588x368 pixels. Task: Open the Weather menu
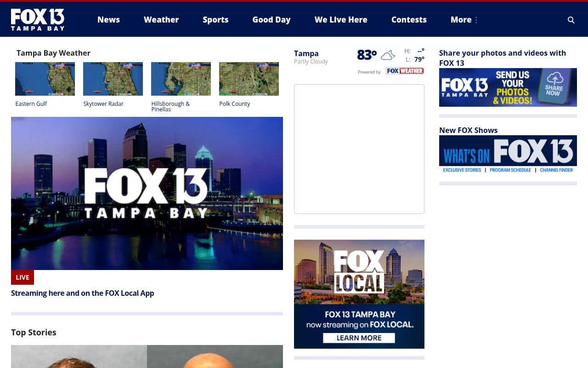coord(161,20)
